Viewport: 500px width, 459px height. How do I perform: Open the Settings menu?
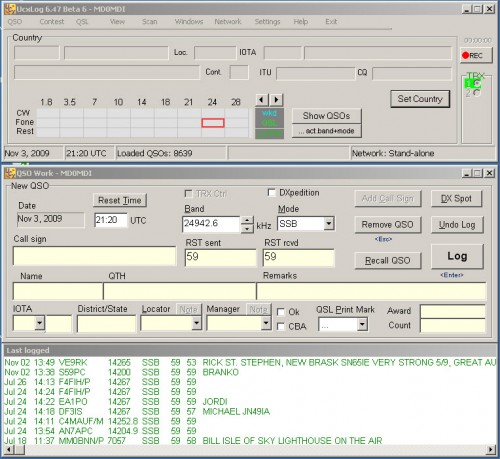point(267,22)
